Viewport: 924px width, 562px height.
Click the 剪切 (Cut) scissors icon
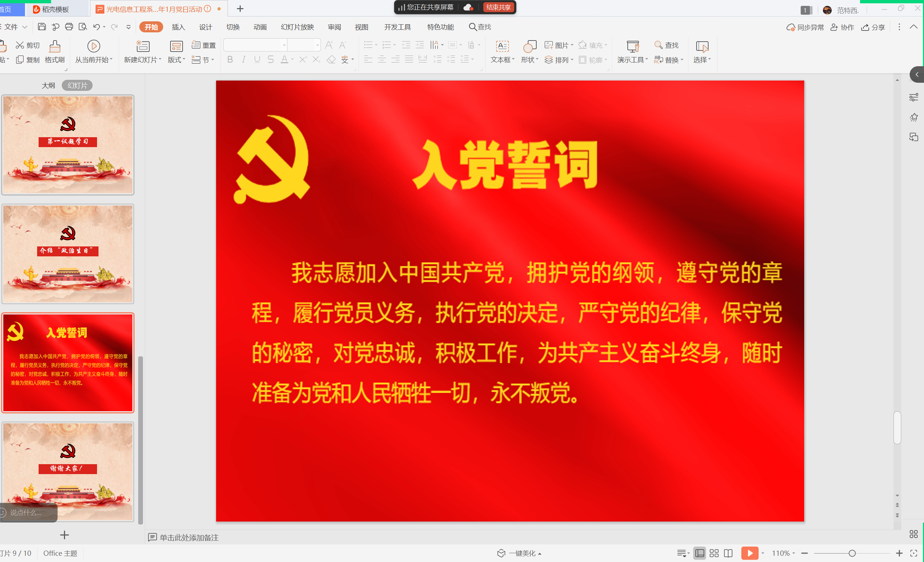click(20, 45)
